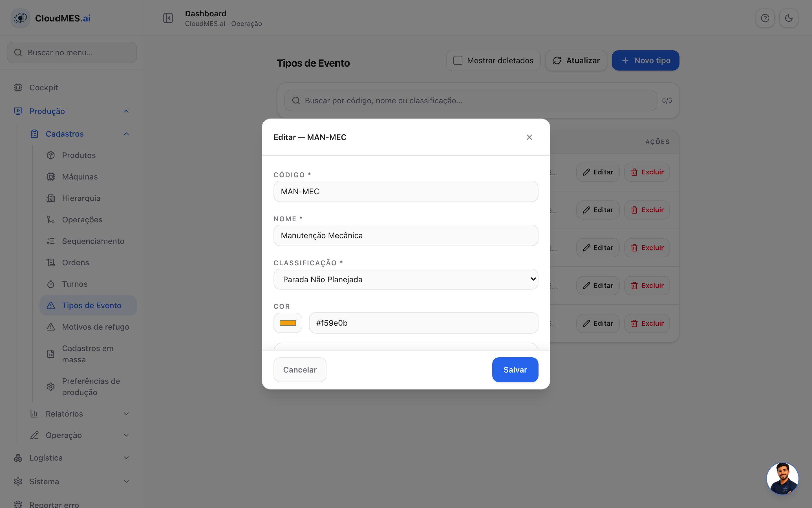Click the Hierarquia building icon
Viewport: 812px width, 508px height.
[51, 198]
